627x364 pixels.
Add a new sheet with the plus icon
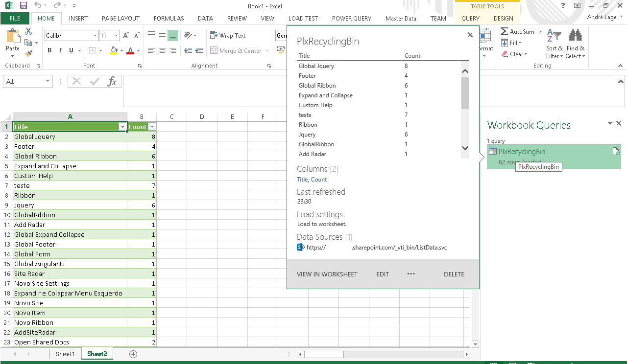[133, 354]
